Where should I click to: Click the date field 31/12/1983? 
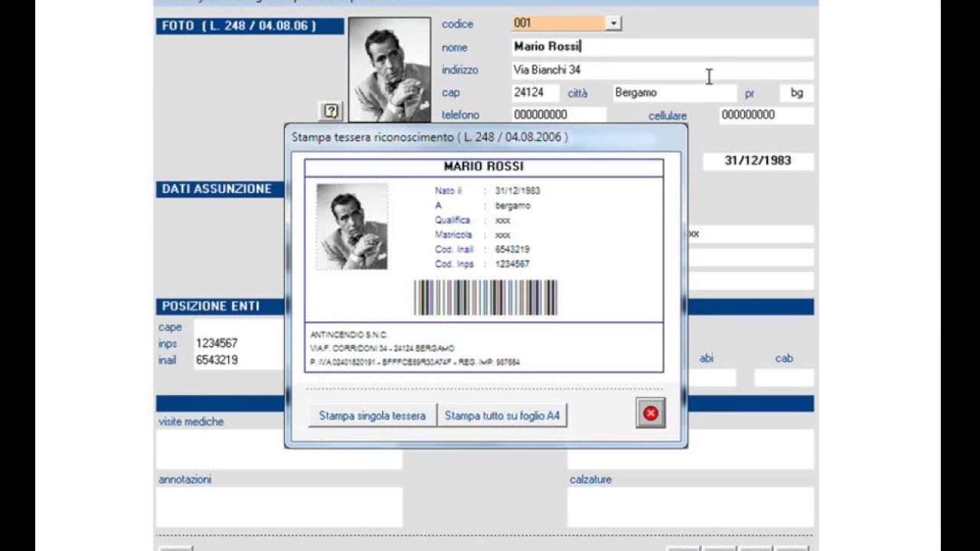click(x=758, y=161)
